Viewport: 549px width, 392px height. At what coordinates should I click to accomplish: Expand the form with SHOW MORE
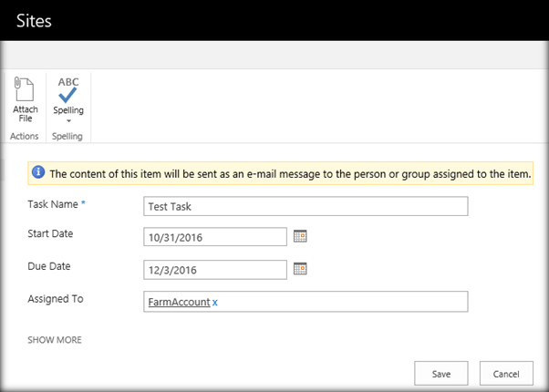click(x=55, y=340)
